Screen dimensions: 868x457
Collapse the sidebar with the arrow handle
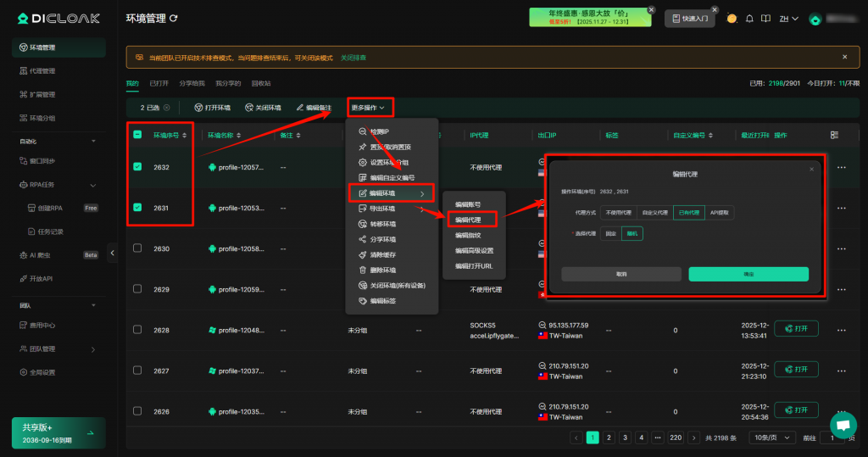click(x=112, y=253)
